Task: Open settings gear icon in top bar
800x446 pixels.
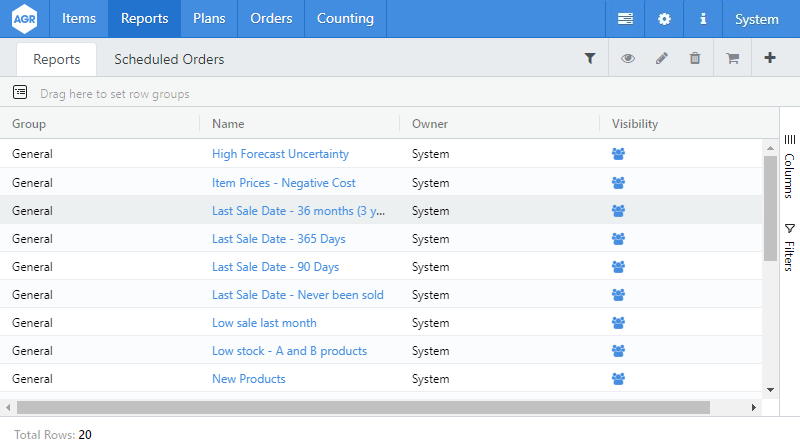Action: coord(664,19)
